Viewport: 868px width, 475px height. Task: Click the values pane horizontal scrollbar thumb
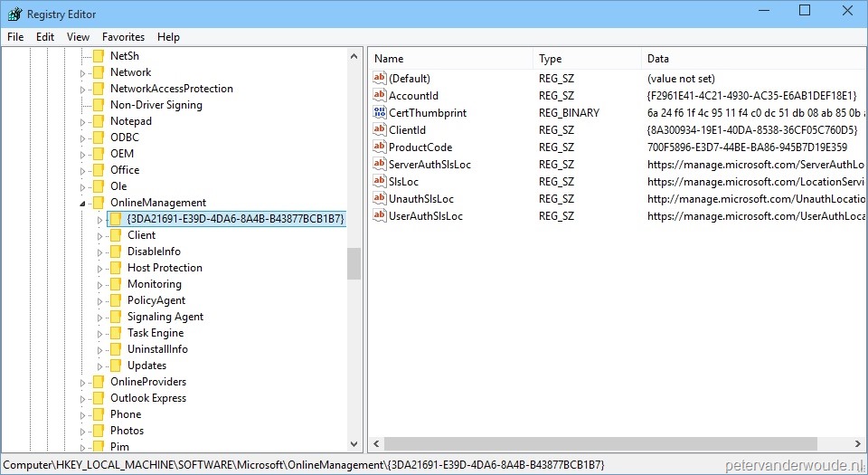point(600,444)
